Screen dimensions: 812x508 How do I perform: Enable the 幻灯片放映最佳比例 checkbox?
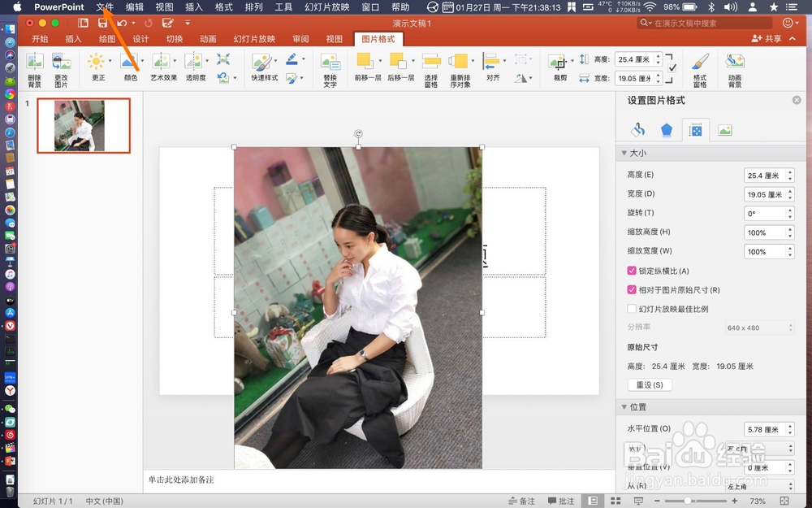631,308
